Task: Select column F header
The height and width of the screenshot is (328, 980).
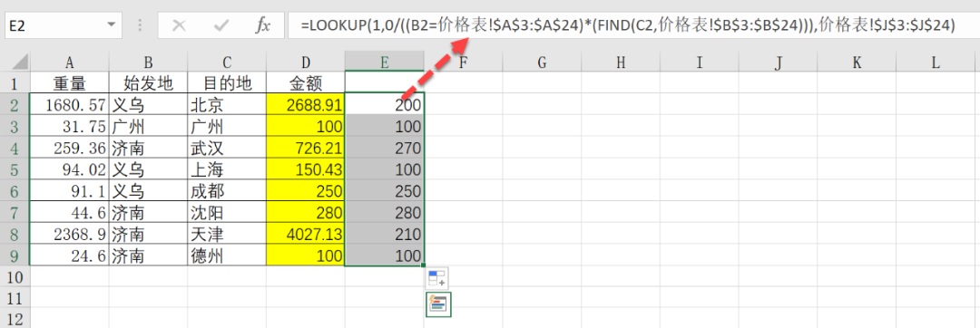Action: tap(463, 62)
